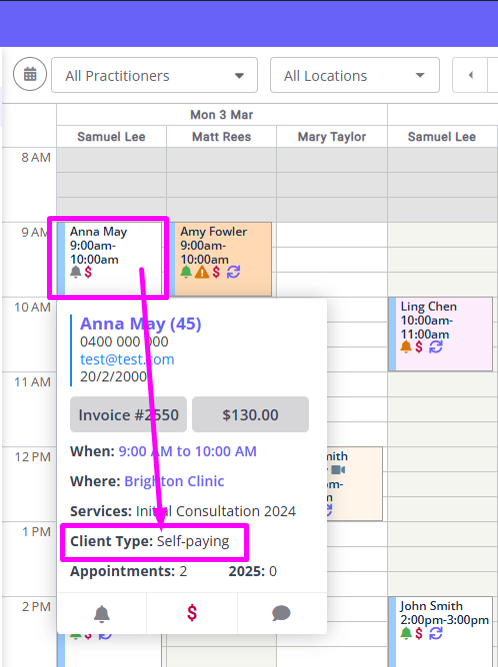Open Invoice #2550 button

coord(128,415)
